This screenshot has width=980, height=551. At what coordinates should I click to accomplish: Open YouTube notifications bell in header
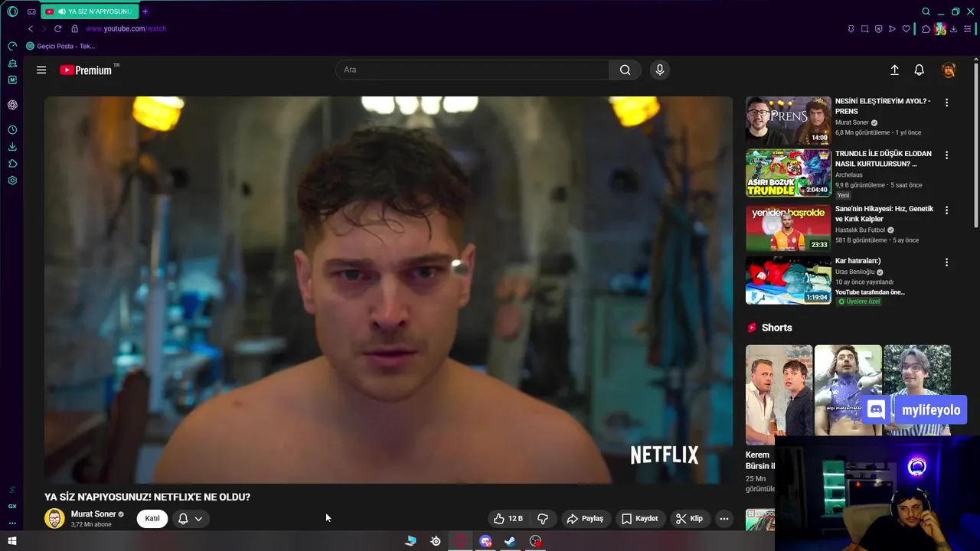coord(920,70)
